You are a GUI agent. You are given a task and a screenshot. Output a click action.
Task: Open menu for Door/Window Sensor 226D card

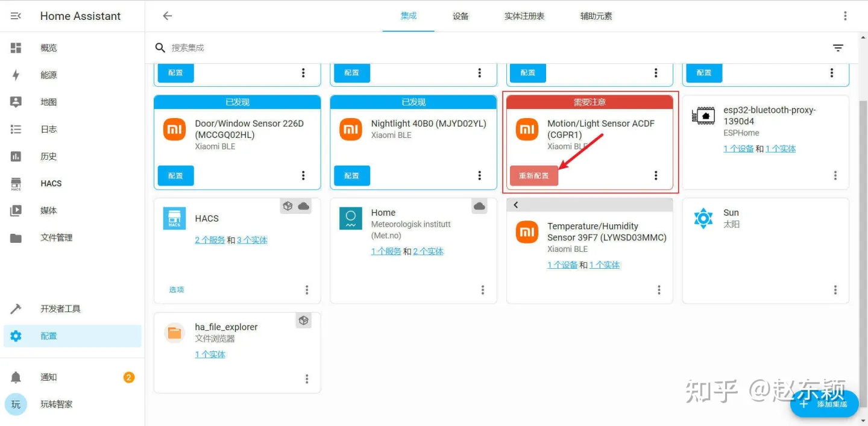pos(303,175)
